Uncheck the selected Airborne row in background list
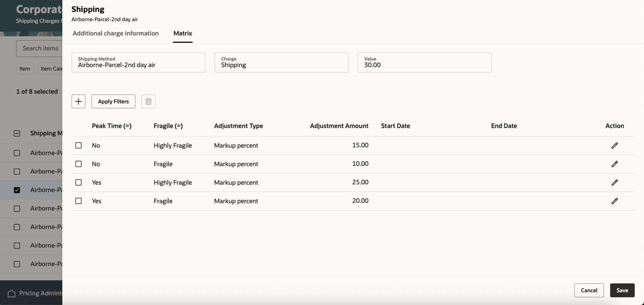The image size is (644, 305). (x=17, y=190)
